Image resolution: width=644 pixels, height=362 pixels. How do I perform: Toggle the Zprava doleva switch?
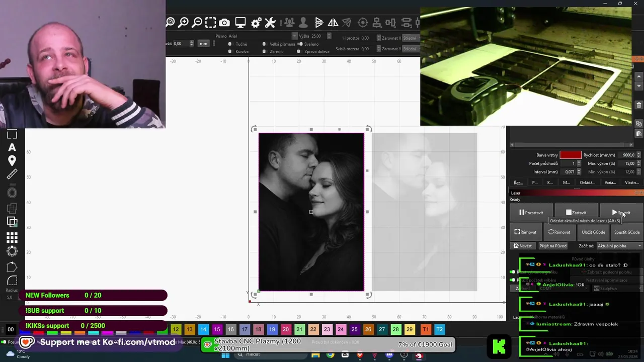click(x=299, y=51)
